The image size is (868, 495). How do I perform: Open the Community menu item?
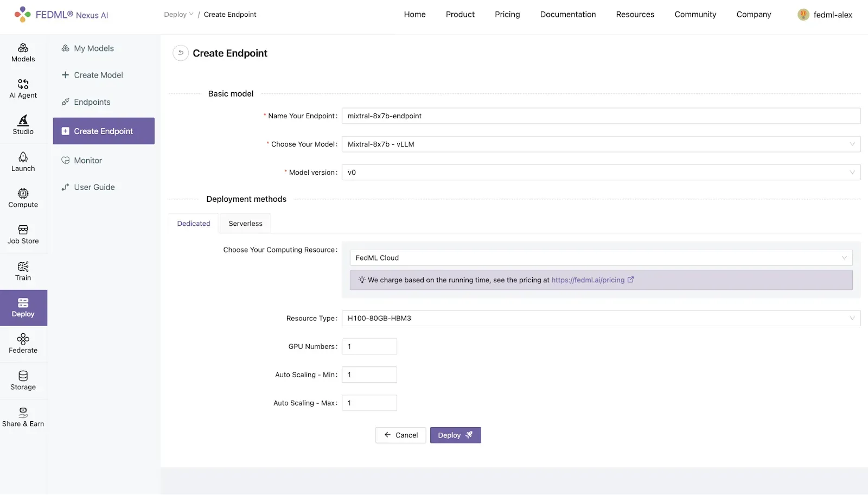695,15
